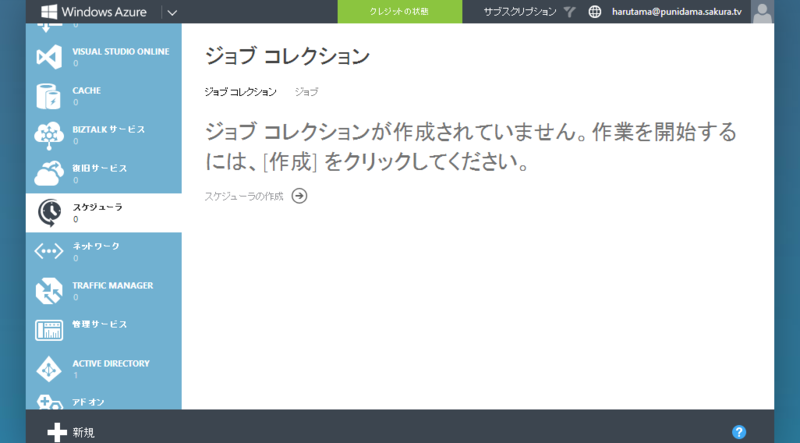Click the Cache database icon
Viewport: 800px width, 443px height.
tap(48, 96)
